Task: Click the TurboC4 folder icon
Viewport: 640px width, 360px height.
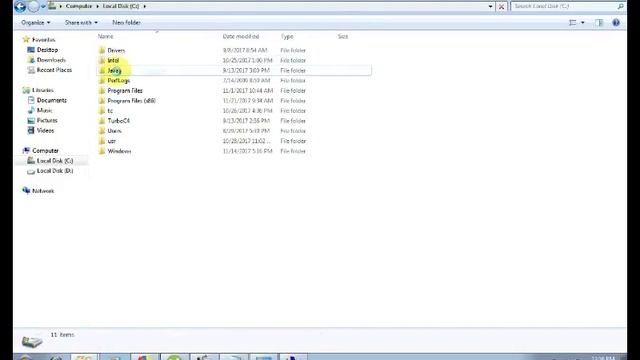Action: (102, 121)
